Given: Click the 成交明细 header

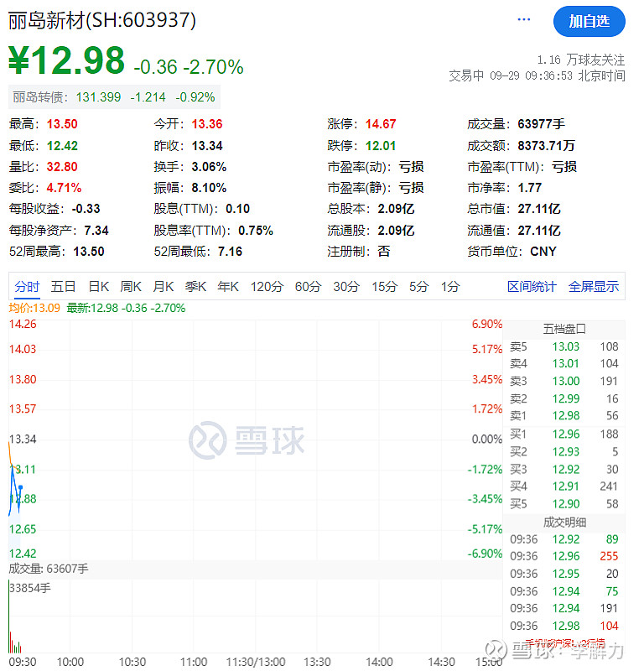Looking at the screenshot, I should point(564,523).
